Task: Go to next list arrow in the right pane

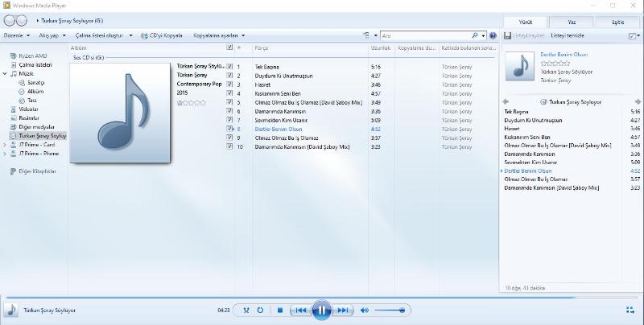Action: pos(638,101)
